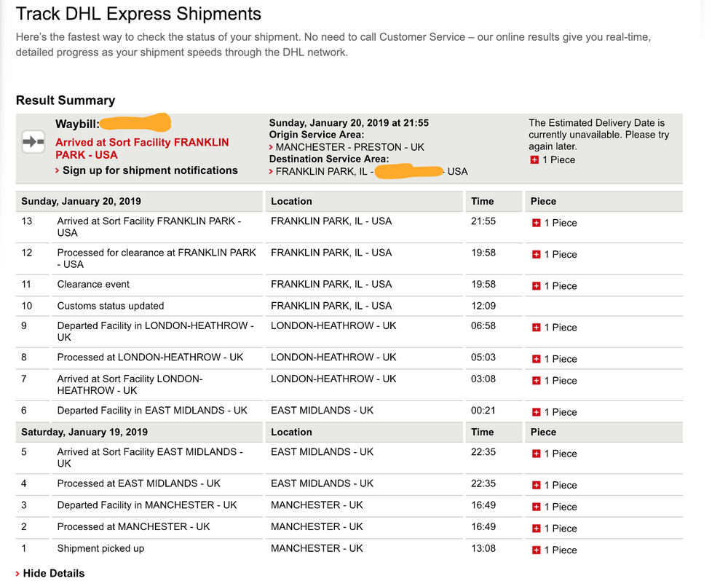Viewport: 728px width, 581px height.
Task: Expand the piece icon for row 13
Action: tap(537, 223)
